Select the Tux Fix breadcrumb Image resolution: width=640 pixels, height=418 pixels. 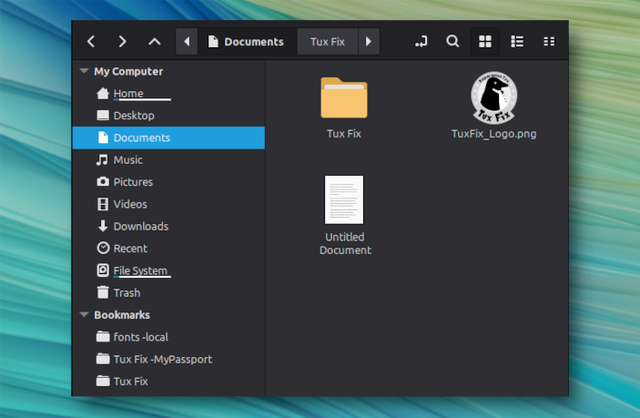coord(327,41)
